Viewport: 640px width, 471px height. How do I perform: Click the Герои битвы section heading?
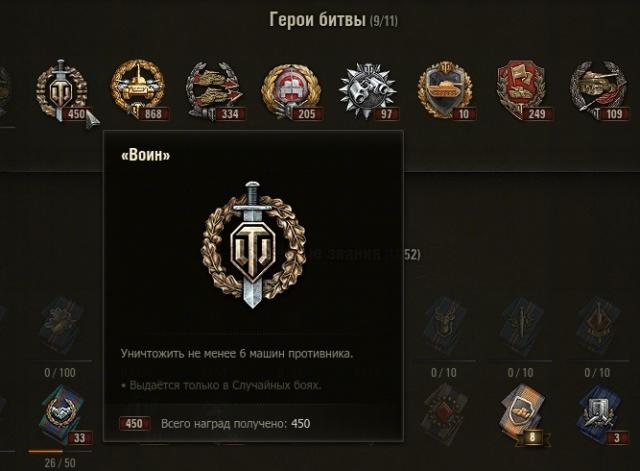[317, 19]
